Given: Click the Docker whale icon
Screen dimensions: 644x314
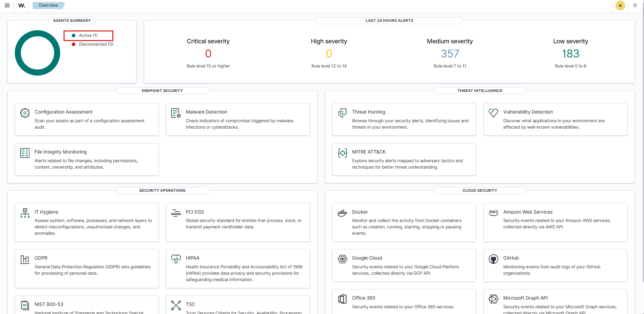Looking at the screenshot, I should click(x=342, y=213).
